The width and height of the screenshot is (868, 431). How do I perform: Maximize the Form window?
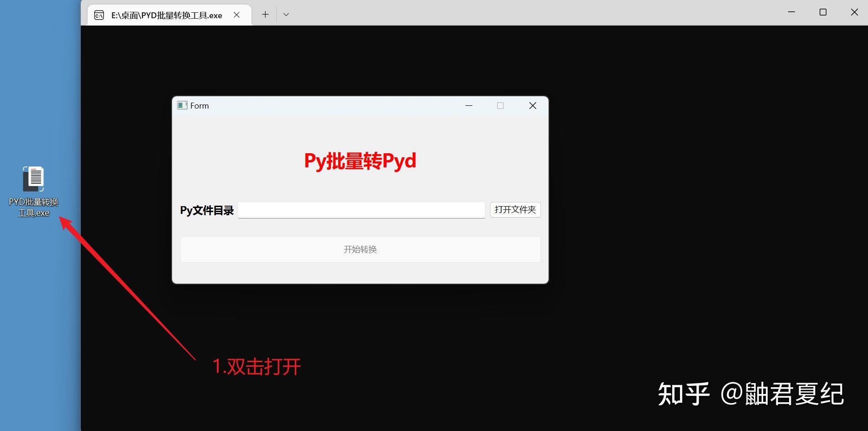pyautogui.click(x=500, y=105)
